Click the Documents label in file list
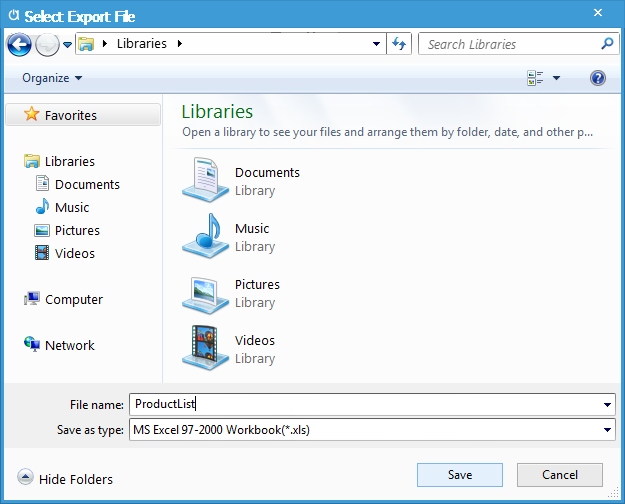 [267, 173]
